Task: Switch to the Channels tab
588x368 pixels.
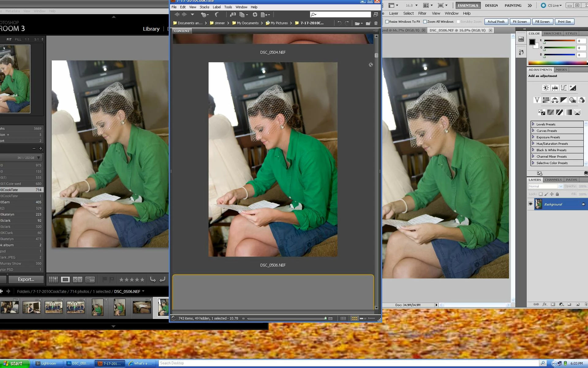Action: coord(553,180)
